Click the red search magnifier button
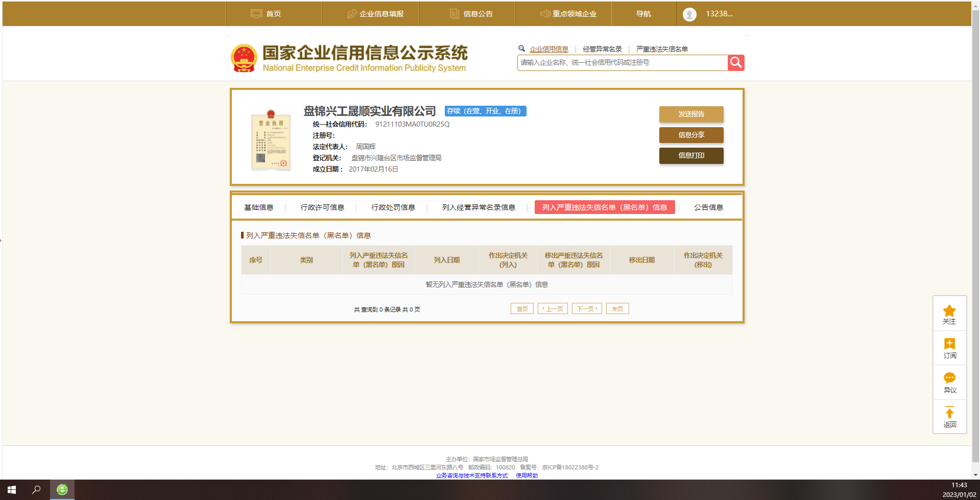The height and width of the screenshot is (500, 980). [x=736, y=63]
